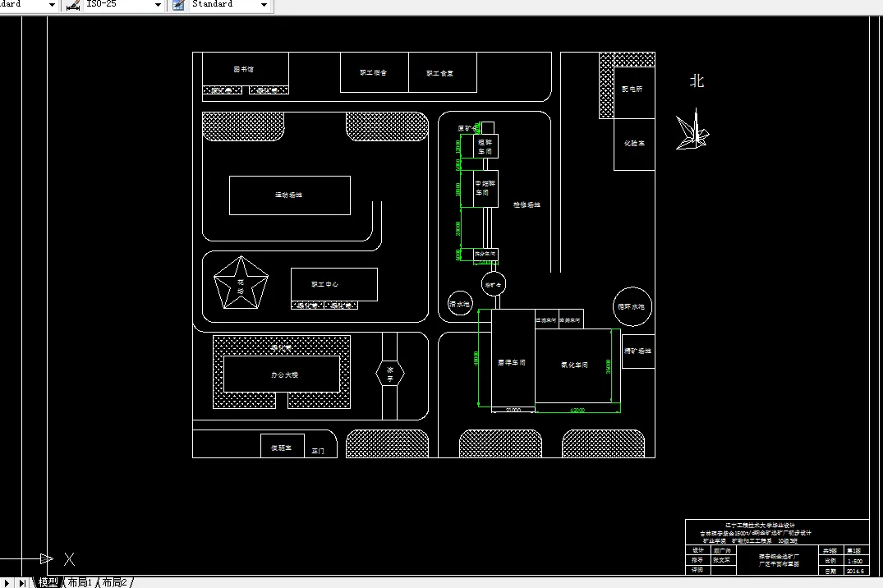Screen dimensions: 883x588
Task: Open the ISO-25 dimension style dropdown
Action: click(x=158, y=5)
